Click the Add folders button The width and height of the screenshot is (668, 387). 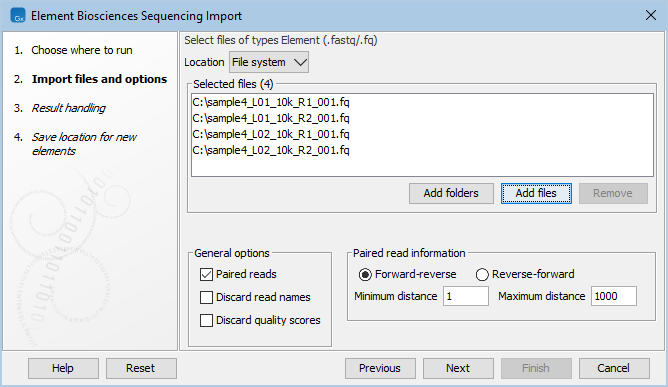coord(451,194)
